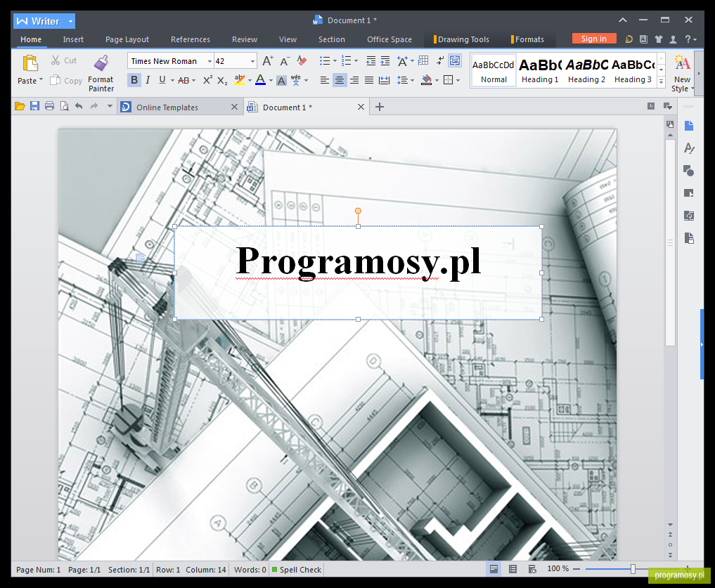Click the Sign in button
715x588 pixels.
click(593, 39)
